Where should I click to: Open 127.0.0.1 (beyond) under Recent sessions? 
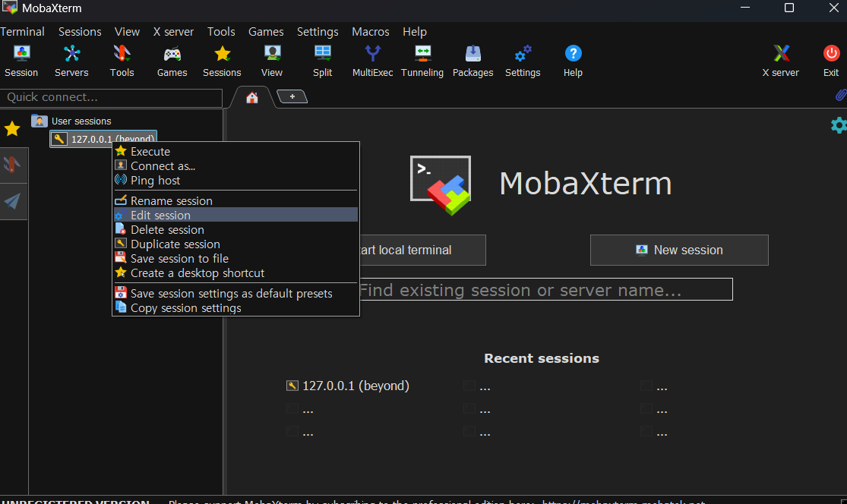[348, 386]
